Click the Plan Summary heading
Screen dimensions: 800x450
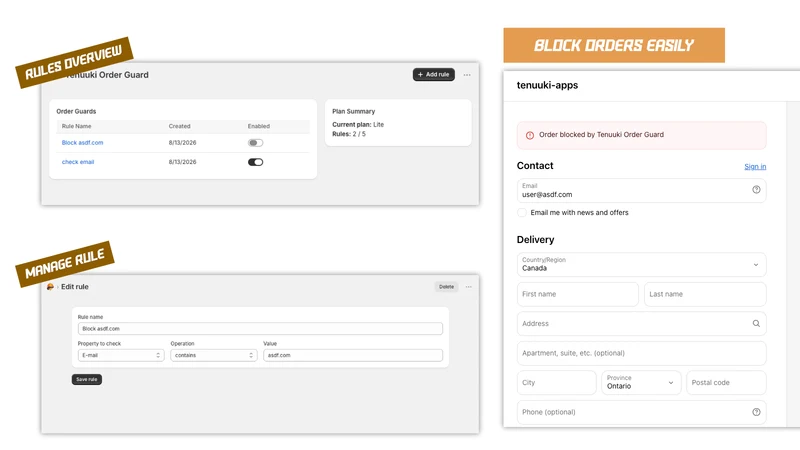click(354, 111)
